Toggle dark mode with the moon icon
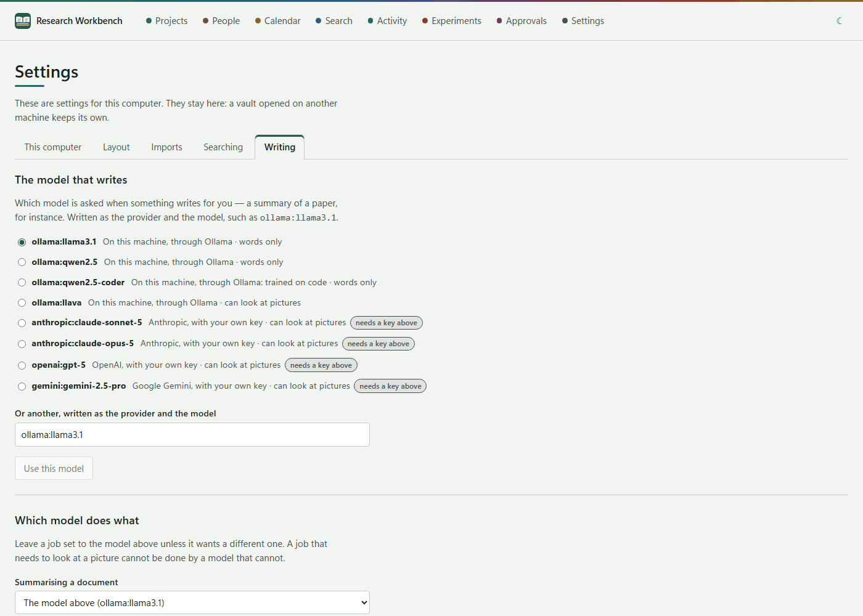 pyautogui.click(x=839, y=21)
